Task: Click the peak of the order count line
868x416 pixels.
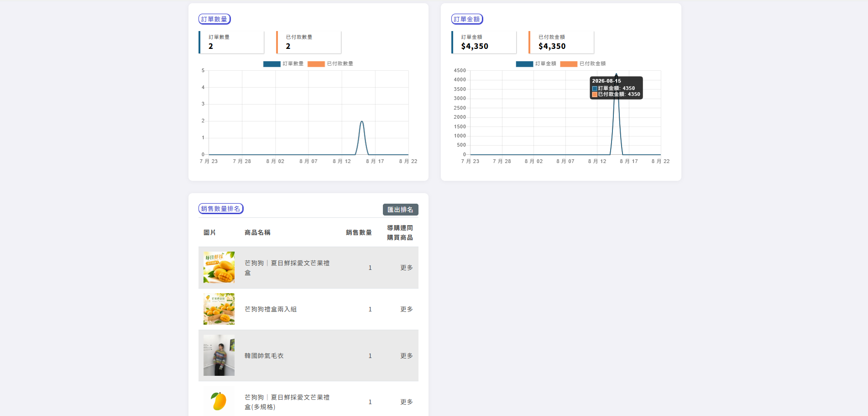Action: [x=362, y=121]
